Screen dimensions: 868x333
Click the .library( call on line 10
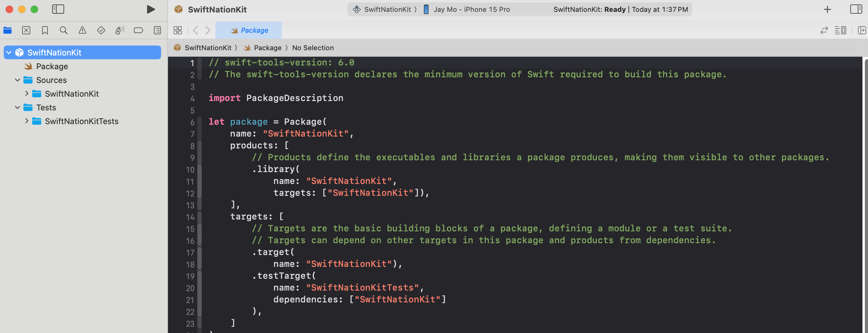[x=276, y=169]
